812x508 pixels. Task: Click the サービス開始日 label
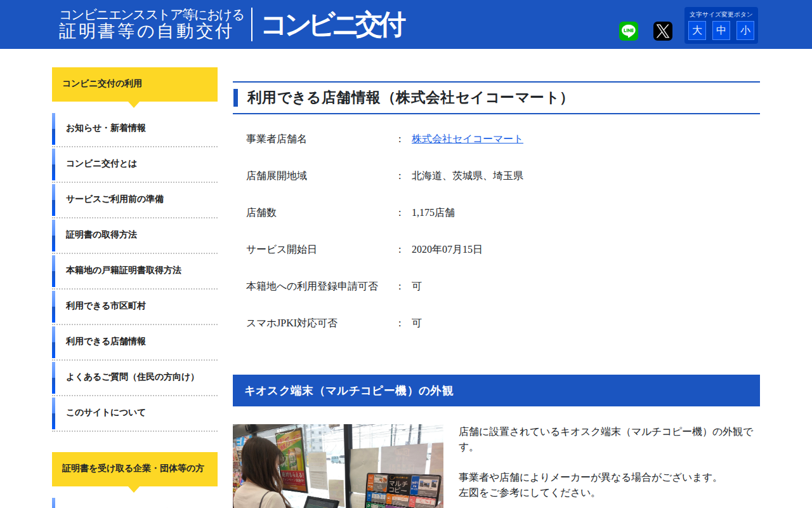(282, 250)
